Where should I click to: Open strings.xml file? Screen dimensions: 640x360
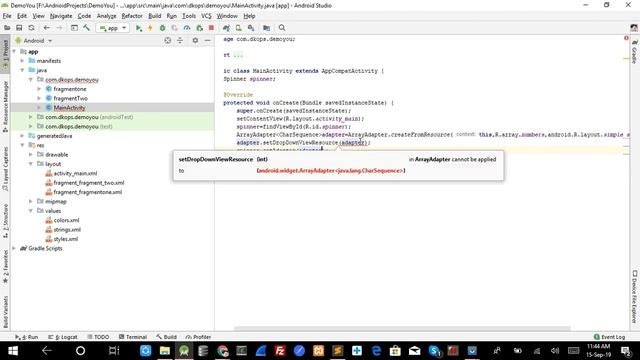click(x=67, y=230)
